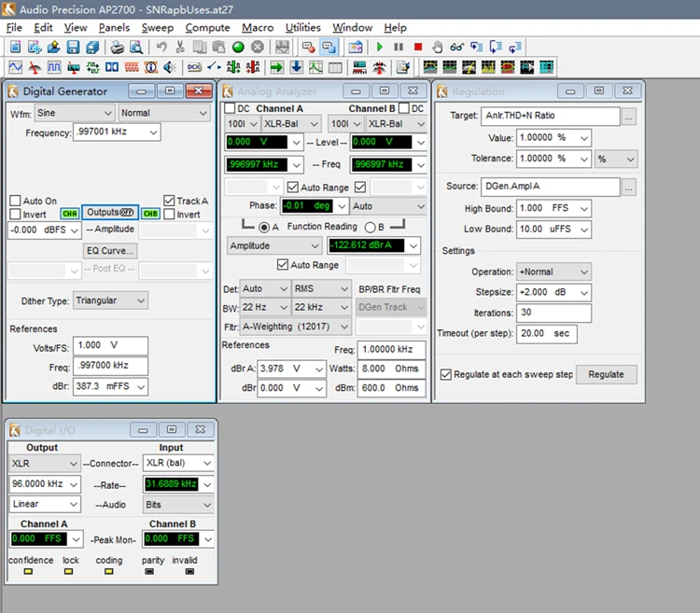Click the red antenna Regulation panel icon
The width and height of the screenshot is (700, 613).
click(379, 67)
